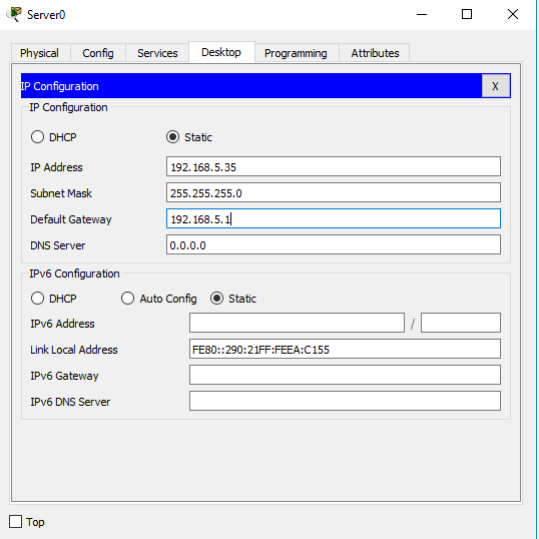The width and height of the screenshot is (539, 539).
Task: Go to the Programming tab
Action: [296, 53]
